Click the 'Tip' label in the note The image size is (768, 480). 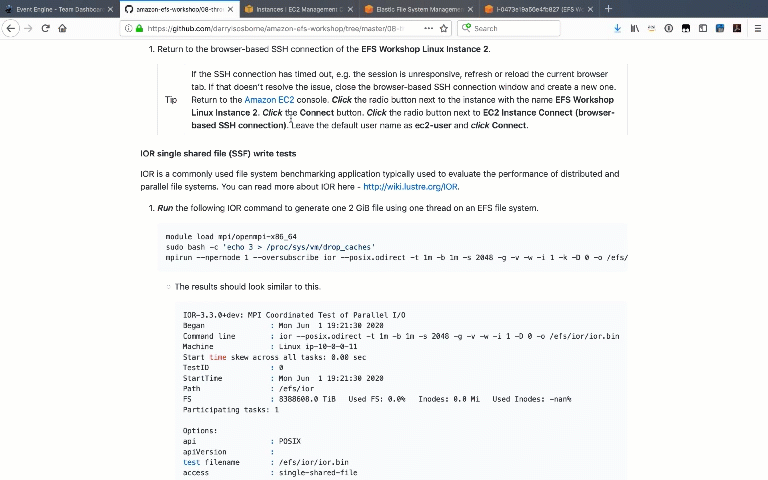[171, 100]
